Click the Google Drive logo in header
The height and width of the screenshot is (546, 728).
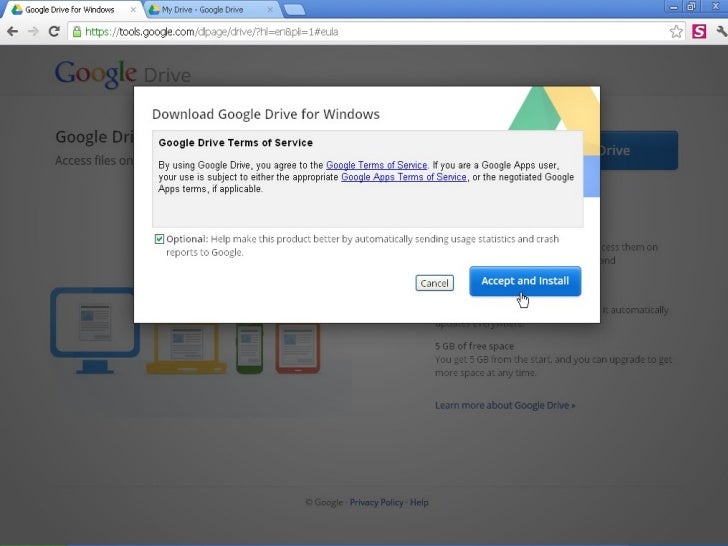[123, 73]
